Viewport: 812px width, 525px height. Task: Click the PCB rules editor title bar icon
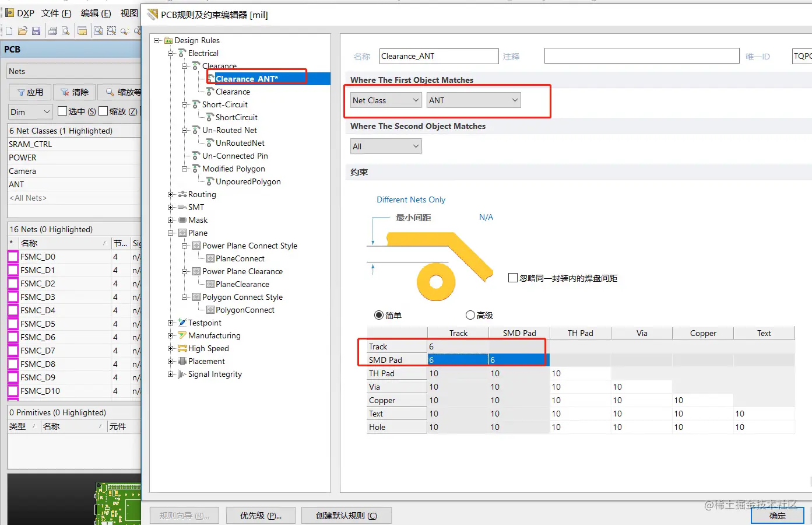153,15
